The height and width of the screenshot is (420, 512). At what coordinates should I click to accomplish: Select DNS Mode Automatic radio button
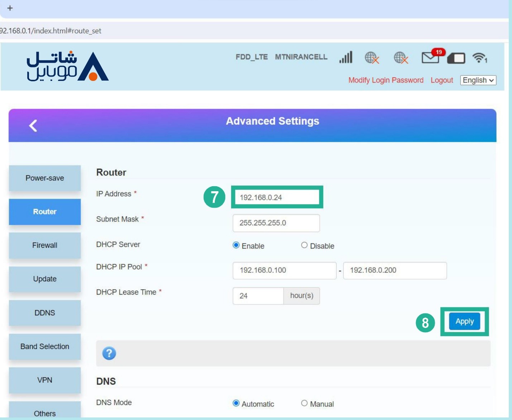pos(236,403)
